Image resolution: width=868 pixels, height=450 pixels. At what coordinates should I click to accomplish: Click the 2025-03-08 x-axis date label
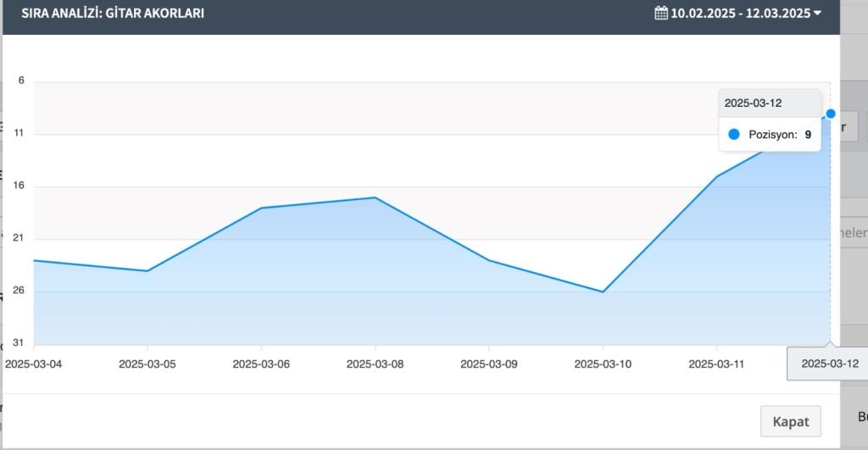click(x=375, y=364)
